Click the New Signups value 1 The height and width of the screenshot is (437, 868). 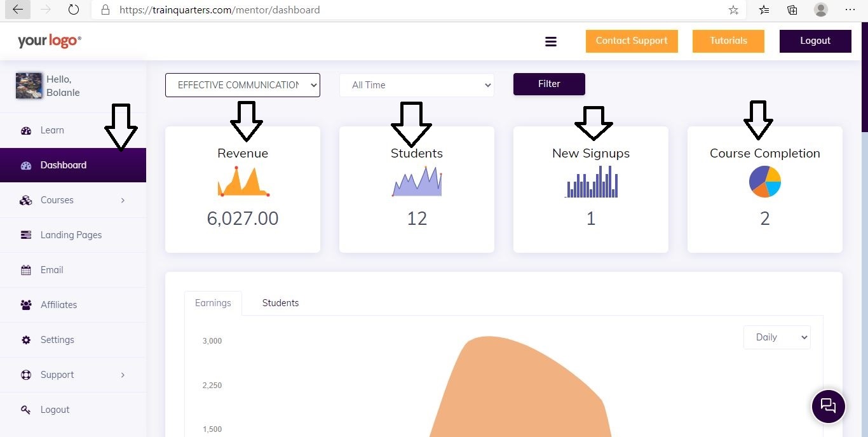[x=591, y=218]
